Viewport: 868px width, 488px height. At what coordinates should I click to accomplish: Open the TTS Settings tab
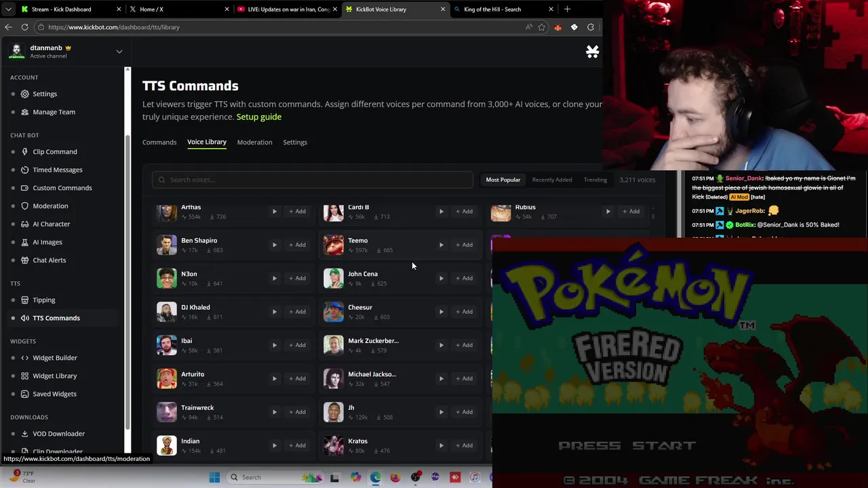[295, 142]
